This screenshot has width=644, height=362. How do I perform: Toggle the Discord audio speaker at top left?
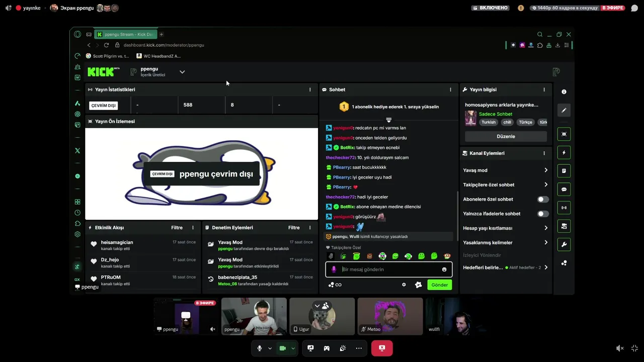tap(8, 8)
